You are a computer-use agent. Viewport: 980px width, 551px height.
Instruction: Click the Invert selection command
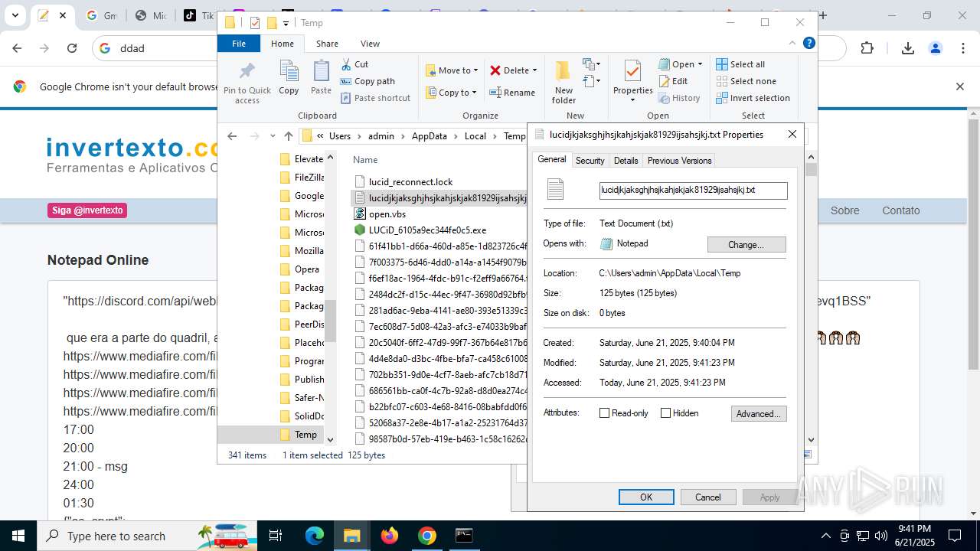[x=753, y=98]
